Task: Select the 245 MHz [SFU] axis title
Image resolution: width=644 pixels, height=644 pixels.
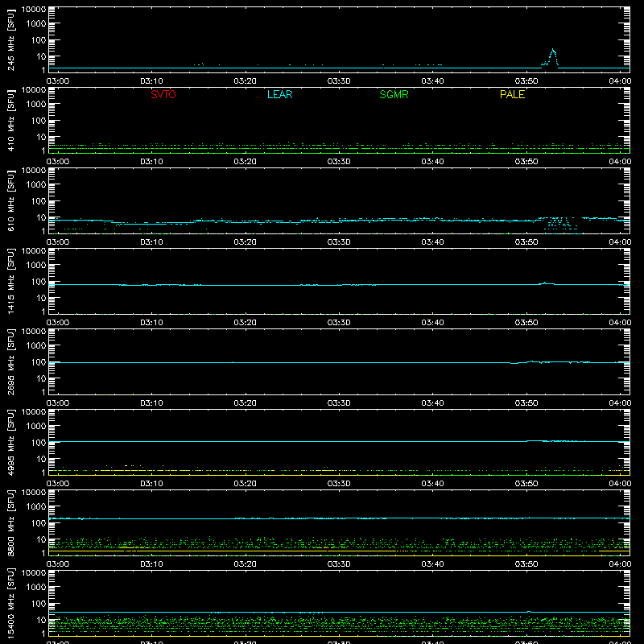Action: [10, 39]
